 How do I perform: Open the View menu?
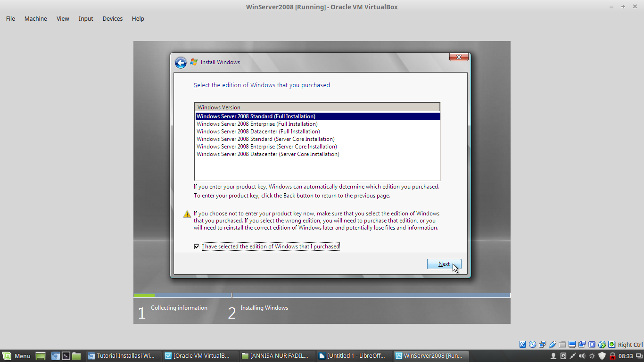pos(63,19)
